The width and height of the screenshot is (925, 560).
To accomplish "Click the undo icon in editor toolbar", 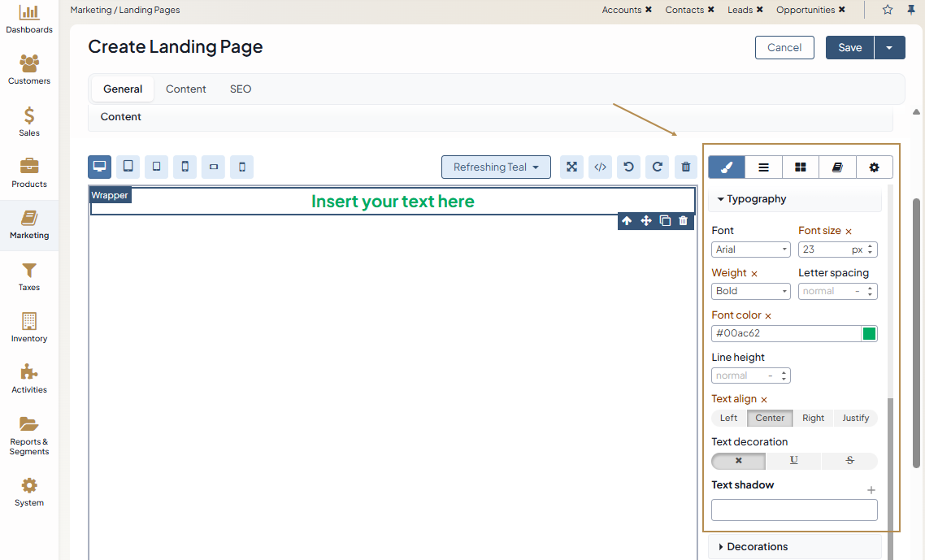I will tap(629, 167).
